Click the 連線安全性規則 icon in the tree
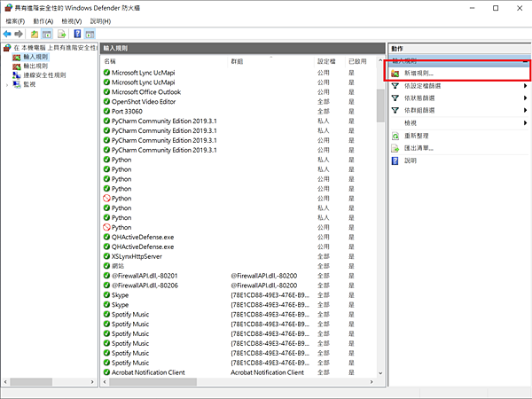Image resolution: width=532 pixels, height=399 pixels. 17,75
